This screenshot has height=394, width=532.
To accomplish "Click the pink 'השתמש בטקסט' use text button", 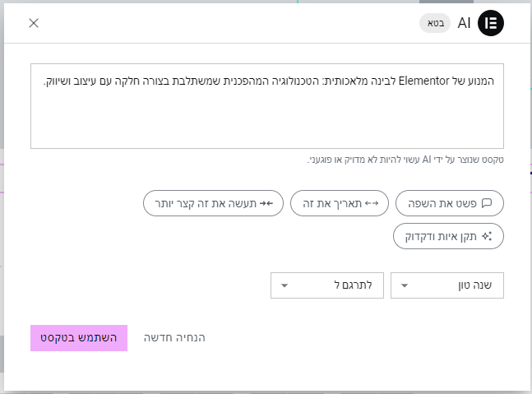I will pyautogui.click(x=79, y=338).
